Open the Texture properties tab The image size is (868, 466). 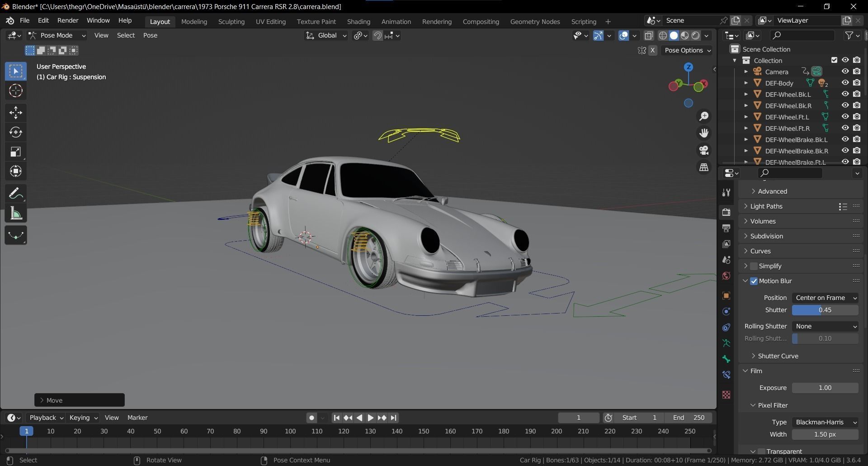(x=726, y=395)
